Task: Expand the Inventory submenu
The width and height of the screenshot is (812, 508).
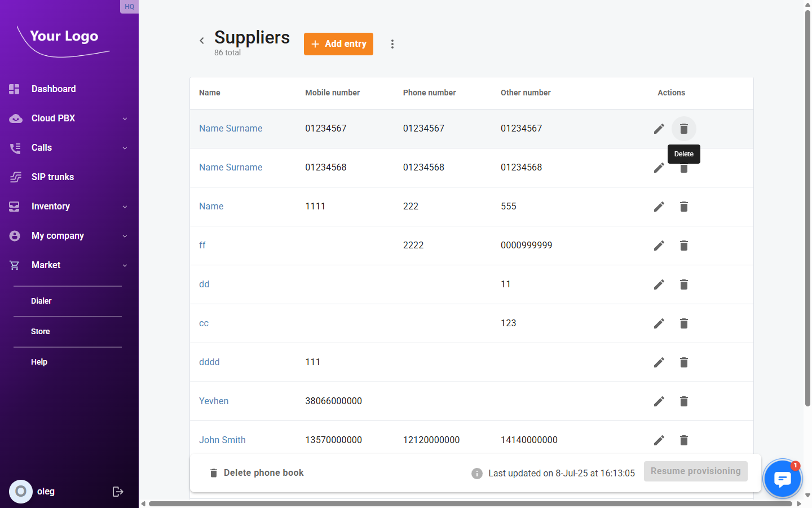Action: pyautogui.click(x=125, y=207)
